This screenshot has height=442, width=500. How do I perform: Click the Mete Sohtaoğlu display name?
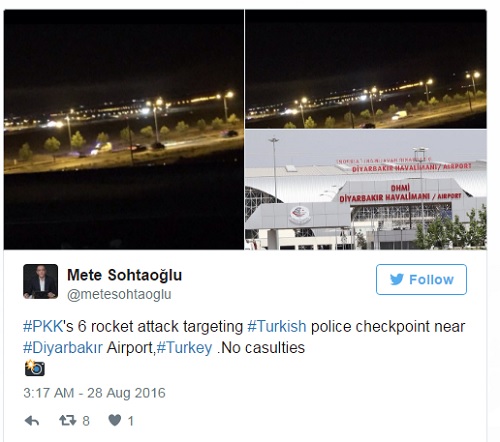click(125, 275)
